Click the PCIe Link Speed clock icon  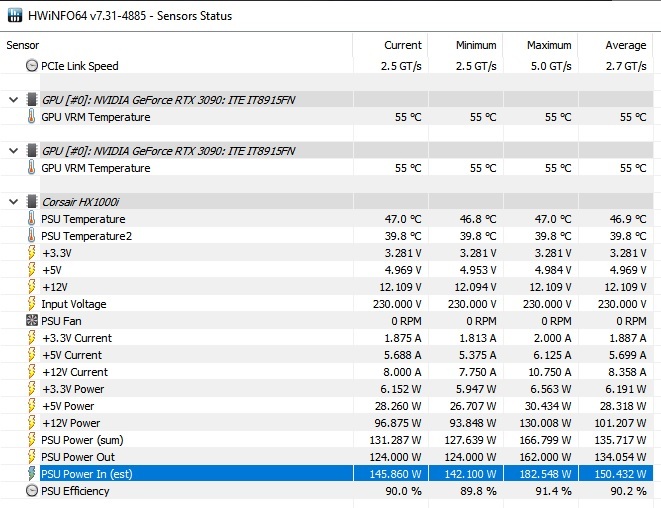[31, 66]
